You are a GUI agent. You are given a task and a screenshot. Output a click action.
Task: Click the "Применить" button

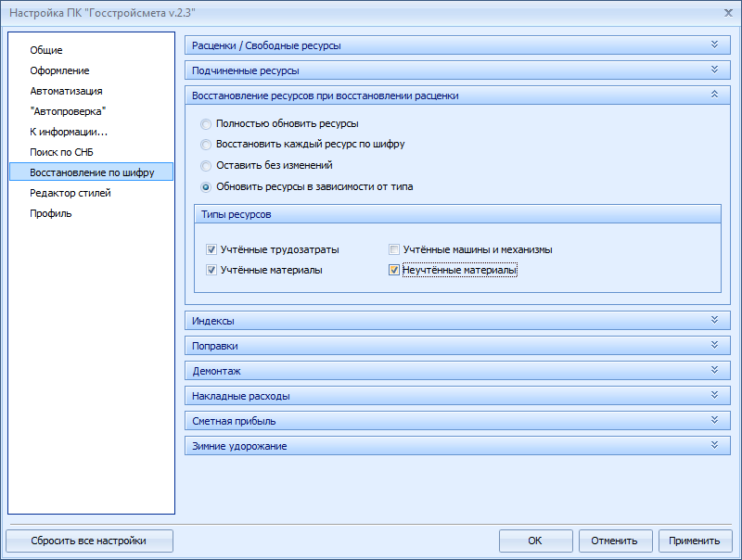click(x=695, y=541)
